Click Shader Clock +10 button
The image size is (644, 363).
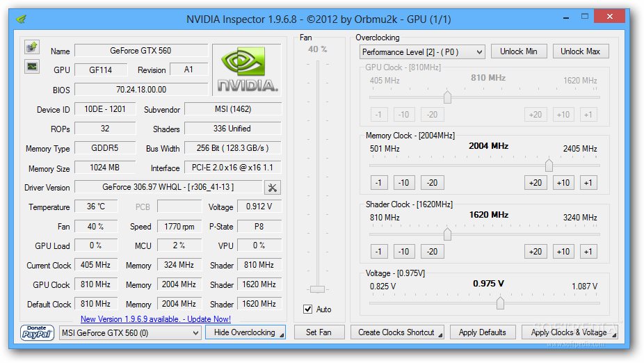[x=563, y=251]
